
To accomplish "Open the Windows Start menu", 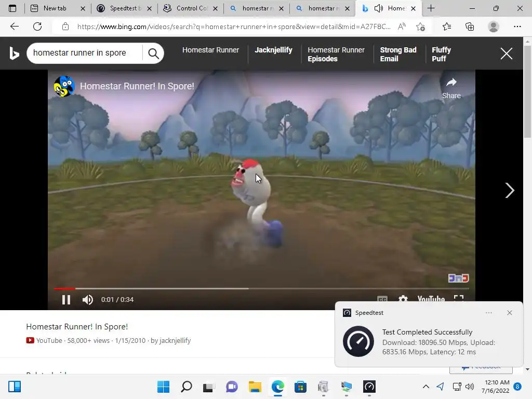I will tap(163, 387).
